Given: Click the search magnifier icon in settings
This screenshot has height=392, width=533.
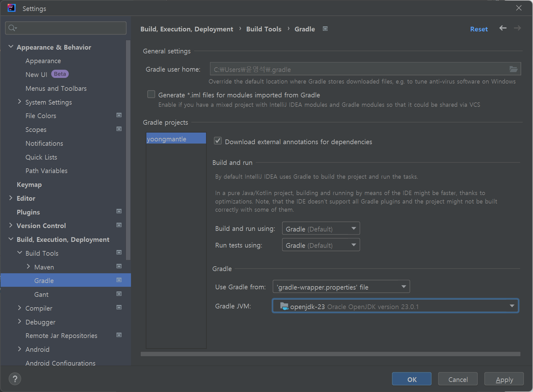Looking at the screenshot, I should (x=12, y=28).
